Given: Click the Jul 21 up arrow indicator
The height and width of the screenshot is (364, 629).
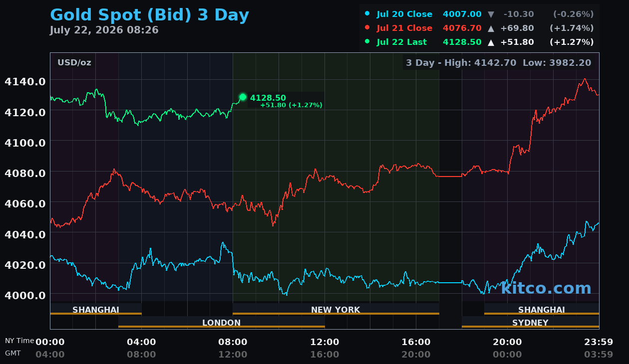Looking at the screenshot, I should [x=491, y=28].
